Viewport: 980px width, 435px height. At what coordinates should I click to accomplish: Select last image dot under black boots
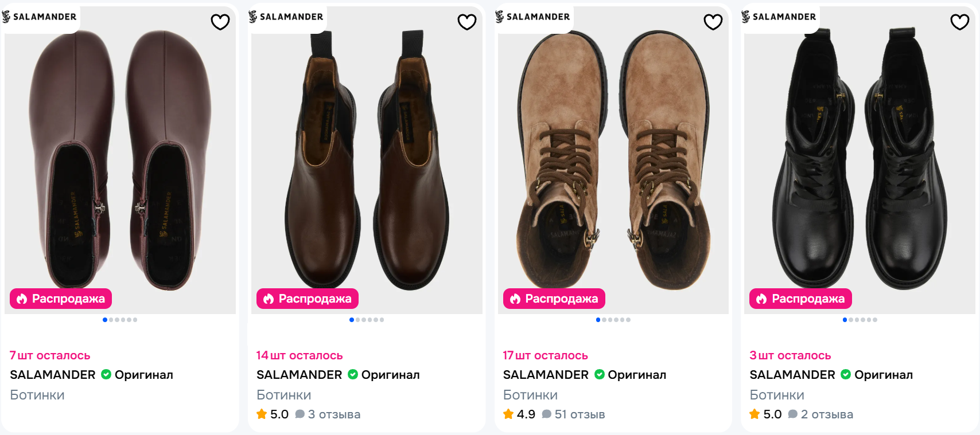[875, 320]
